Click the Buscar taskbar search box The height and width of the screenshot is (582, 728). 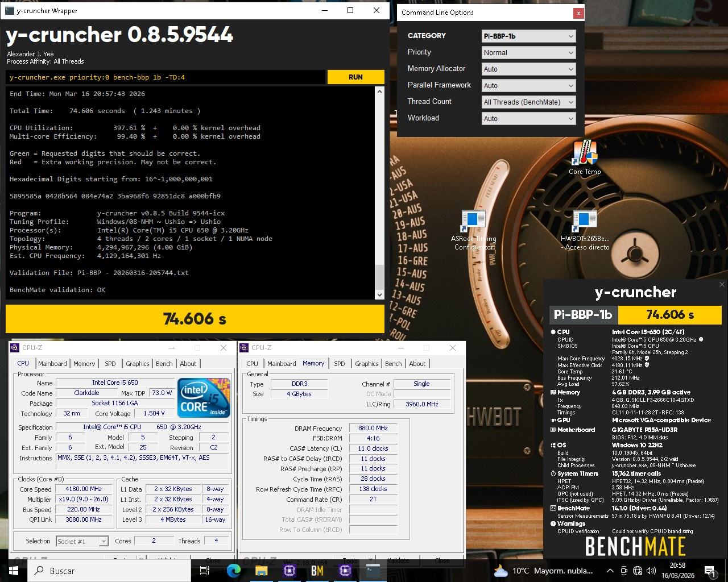(109, 571)
